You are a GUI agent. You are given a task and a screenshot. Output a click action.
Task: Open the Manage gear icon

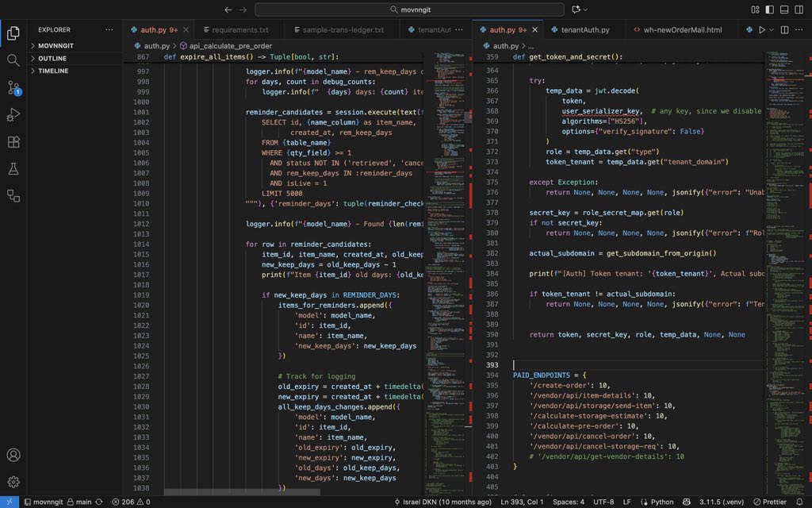(x=13, y=482)
